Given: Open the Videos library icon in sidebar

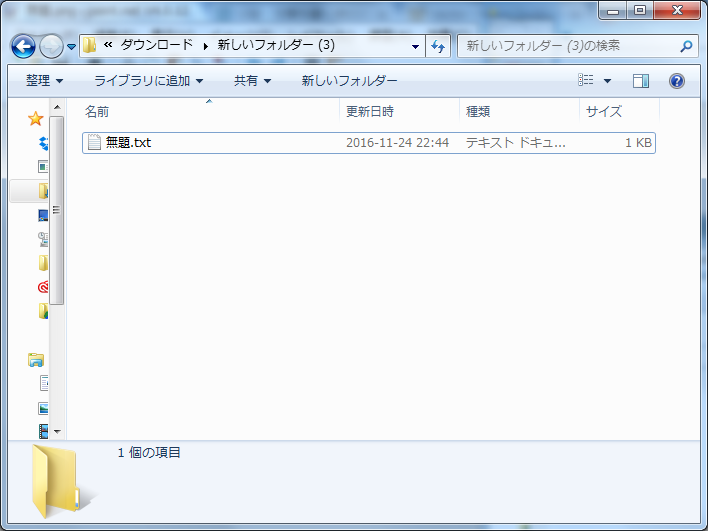Looking at the screenshot, I should [x=43, y=431].
